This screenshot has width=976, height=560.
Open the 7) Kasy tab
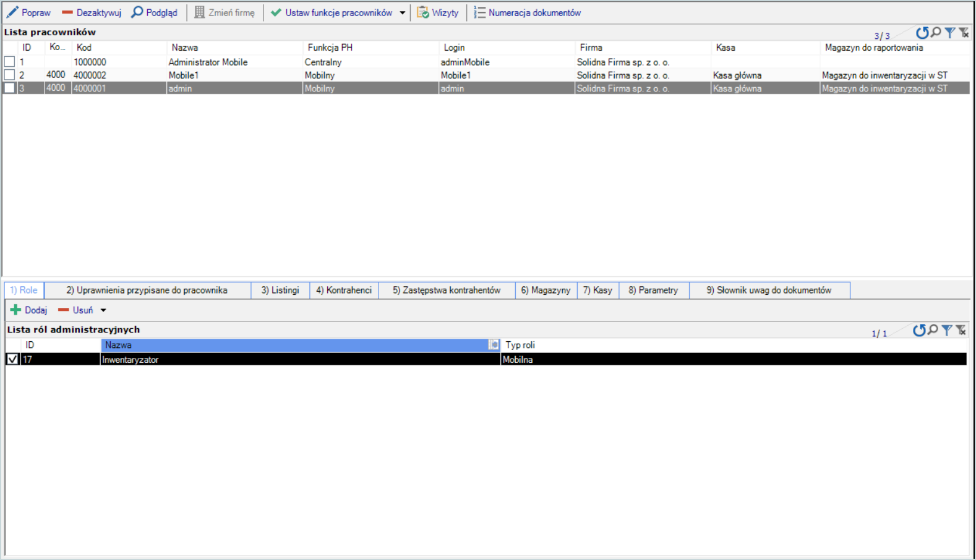point(597,290)
